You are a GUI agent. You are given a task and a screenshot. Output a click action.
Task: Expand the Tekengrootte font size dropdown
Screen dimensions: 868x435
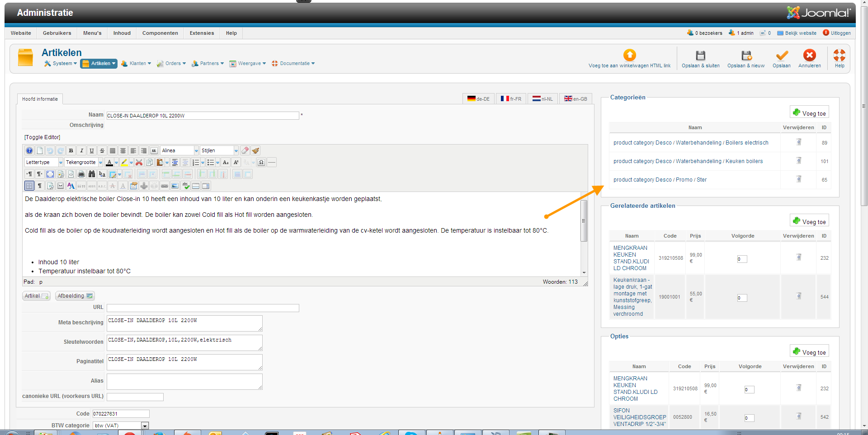click(100, 162)
